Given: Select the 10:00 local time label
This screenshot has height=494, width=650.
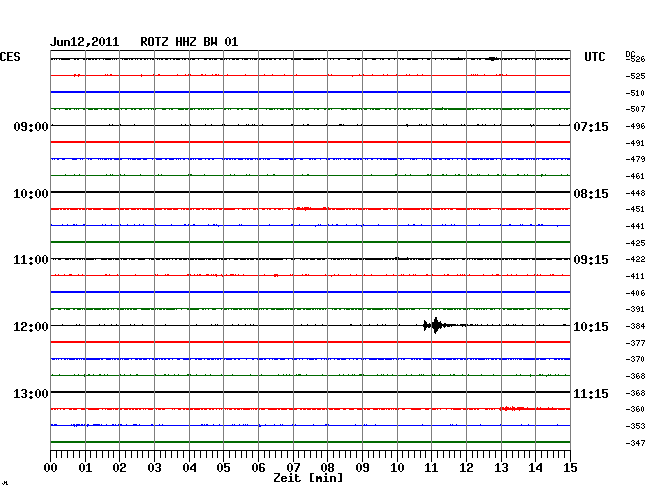Looking at the screenshot, I should (x=31, y=194).
